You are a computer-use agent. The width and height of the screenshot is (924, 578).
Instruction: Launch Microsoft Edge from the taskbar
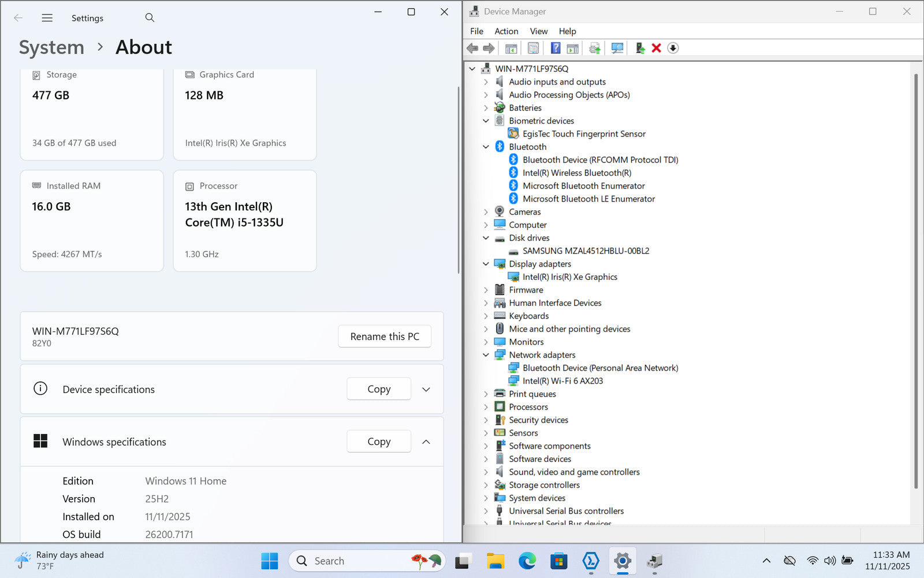point(527,561)
